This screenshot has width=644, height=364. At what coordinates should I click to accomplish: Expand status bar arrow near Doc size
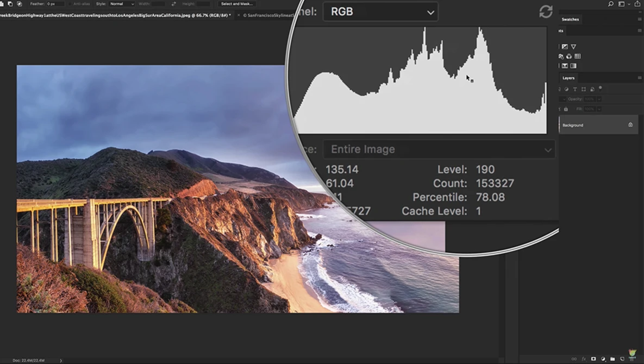pos(61,360)
